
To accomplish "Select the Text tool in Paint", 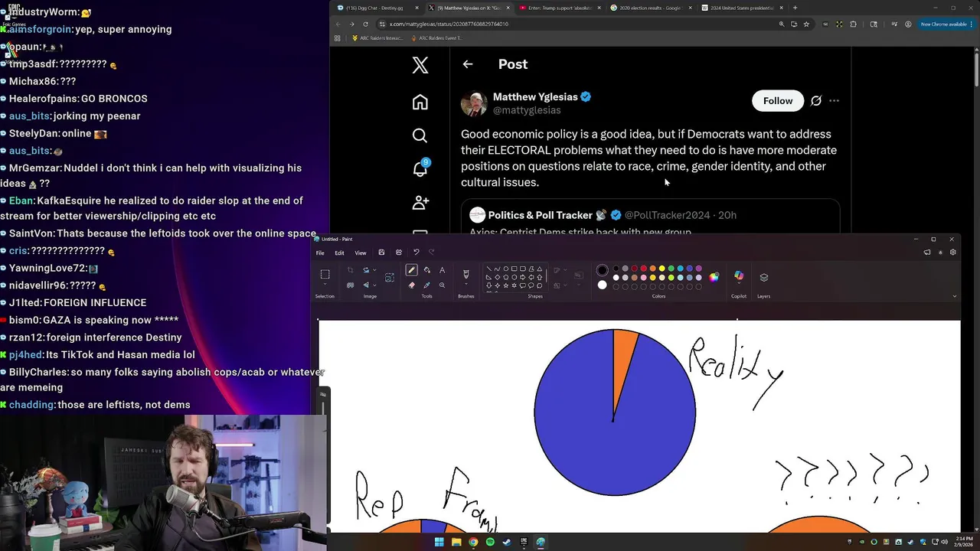I will click(x=442, y=270).
